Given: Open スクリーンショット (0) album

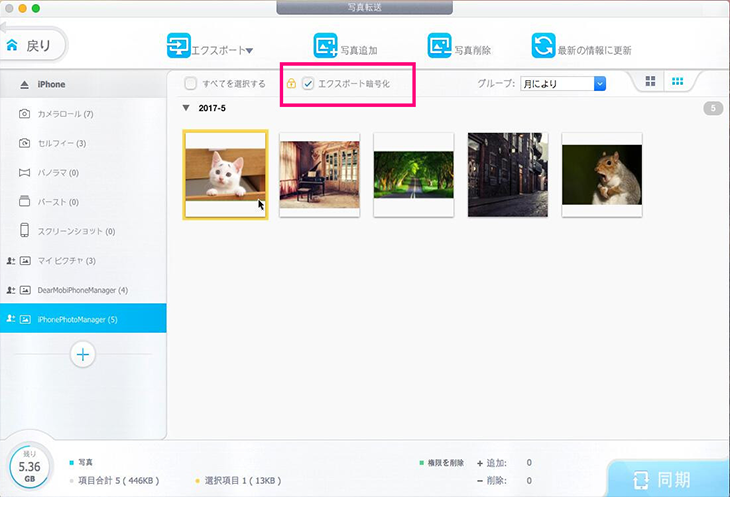Looking at the screenshot, I should pos(83,231).
